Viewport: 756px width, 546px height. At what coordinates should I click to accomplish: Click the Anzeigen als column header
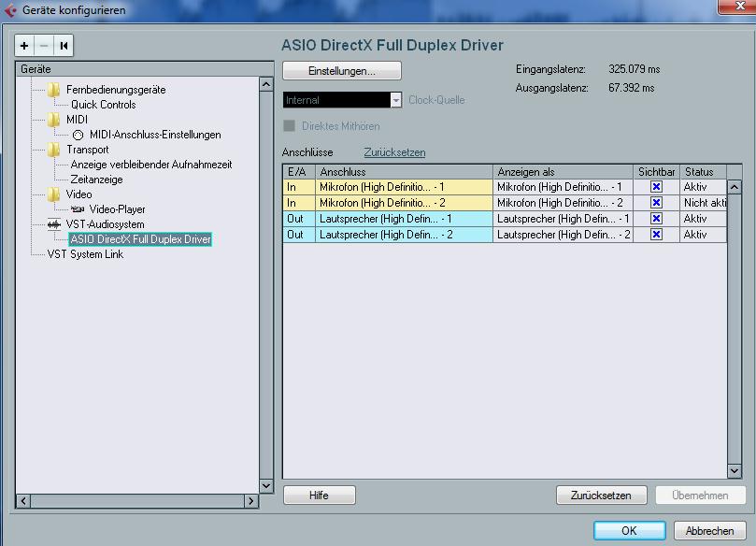point(563,172)
